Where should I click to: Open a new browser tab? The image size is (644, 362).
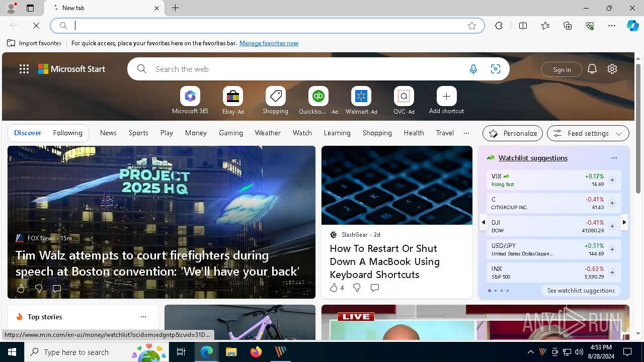[x=176, y=8]
